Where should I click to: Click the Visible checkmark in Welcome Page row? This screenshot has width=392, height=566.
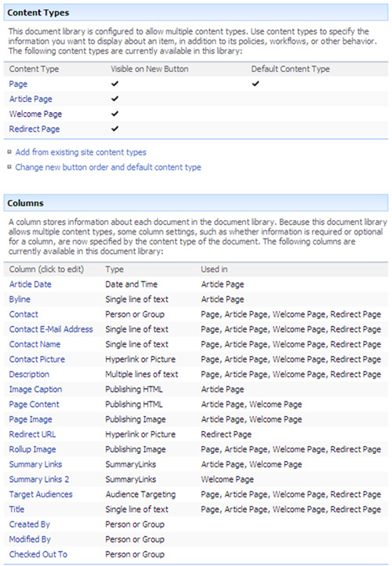pos(114,114)
